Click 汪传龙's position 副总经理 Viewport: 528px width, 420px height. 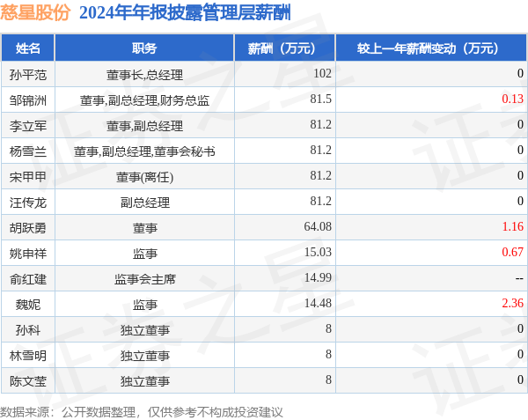coord(144,203)
